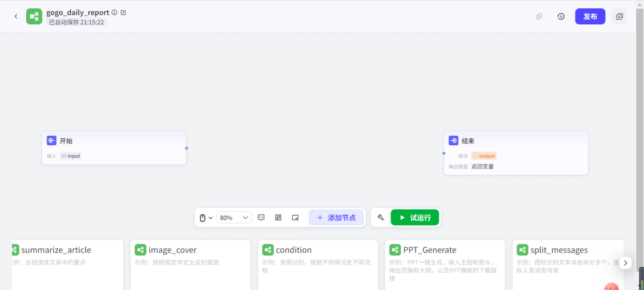
Task: Show more templates with right chevron
Action: point(626,263)
